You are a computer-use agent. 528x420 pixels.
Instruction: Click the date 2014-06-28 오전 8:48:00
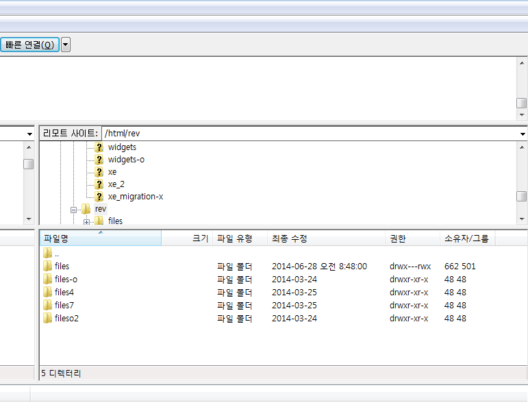pos(319,267)
